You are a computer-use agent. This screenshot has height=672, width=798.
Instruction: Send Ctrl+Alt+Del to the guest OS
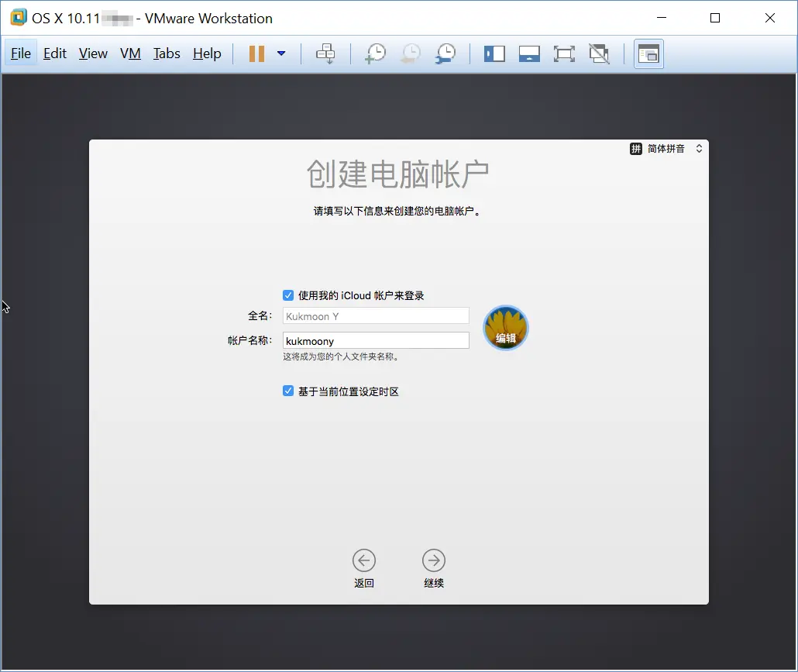point(325,53)
